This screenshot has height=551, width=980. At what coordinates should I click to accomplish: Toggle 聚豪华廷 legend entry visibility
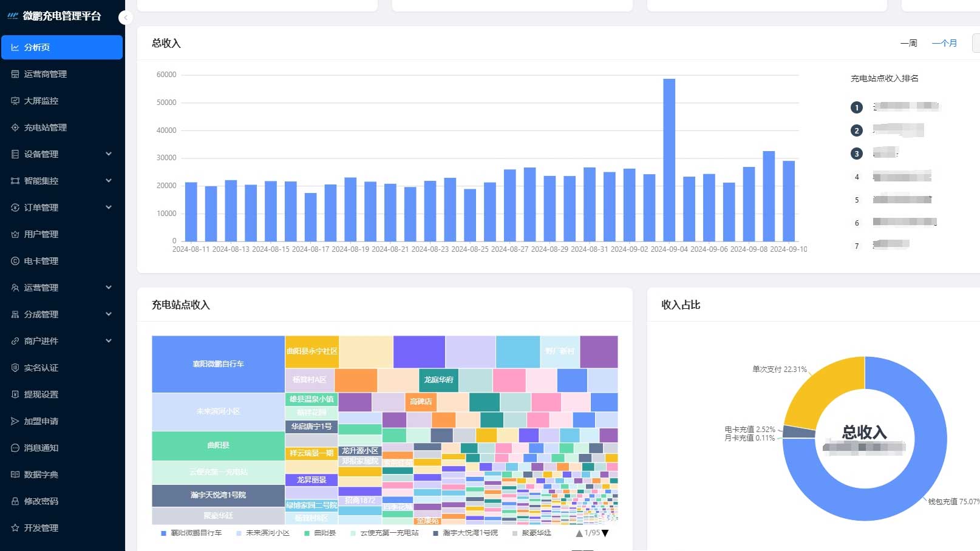pos(532,533)
